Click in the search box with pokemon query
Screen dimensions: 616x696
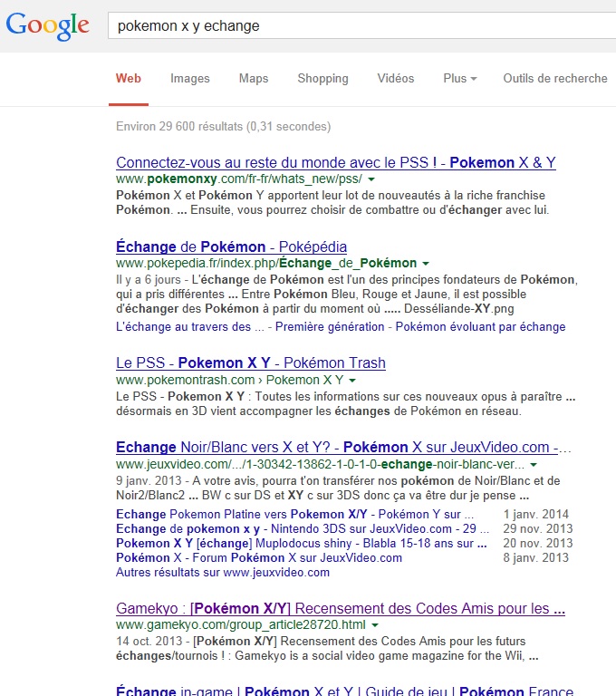point(361,25)
